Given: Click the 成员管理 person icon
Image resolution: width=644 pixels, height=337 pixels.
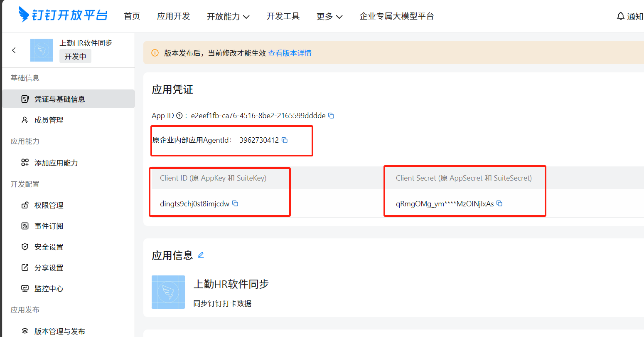Looking at the screenshot, I should click(x=25, y=120).
